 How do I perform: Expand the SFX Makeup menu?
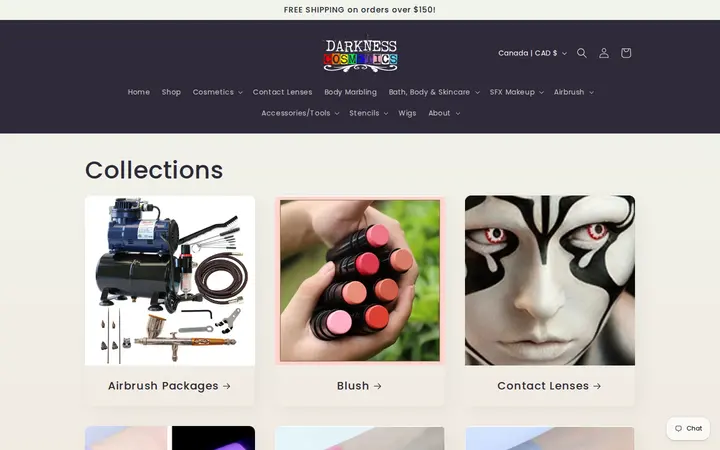[x=517, y=92]
